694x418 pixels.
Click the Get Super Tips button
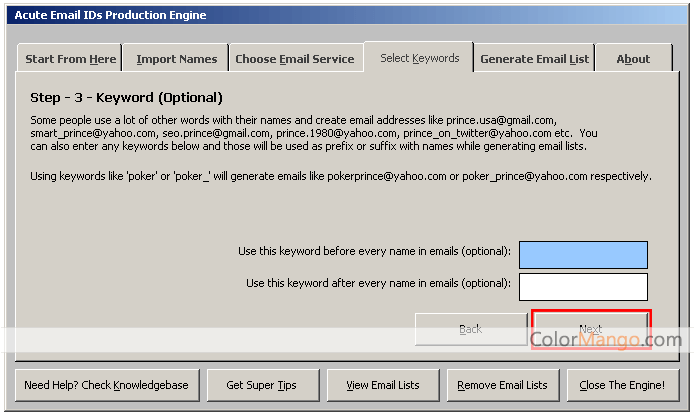click(x=261, y=385)
